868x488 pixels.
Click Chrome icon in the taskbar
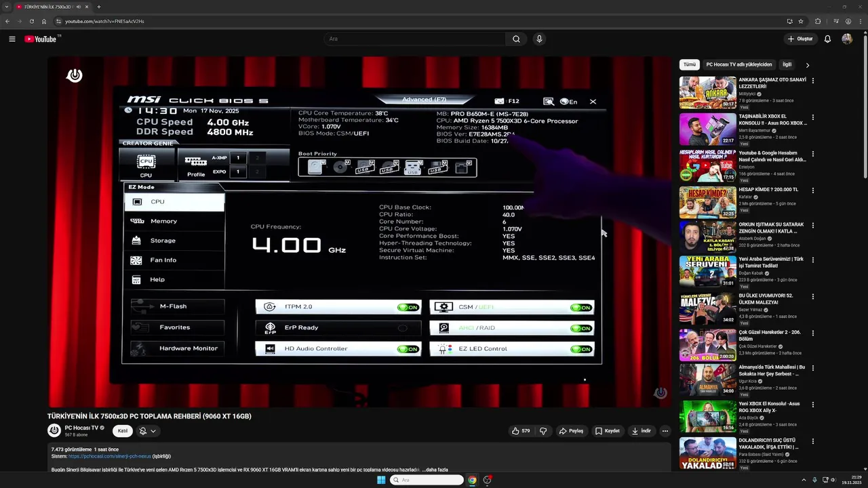point(472,480)
